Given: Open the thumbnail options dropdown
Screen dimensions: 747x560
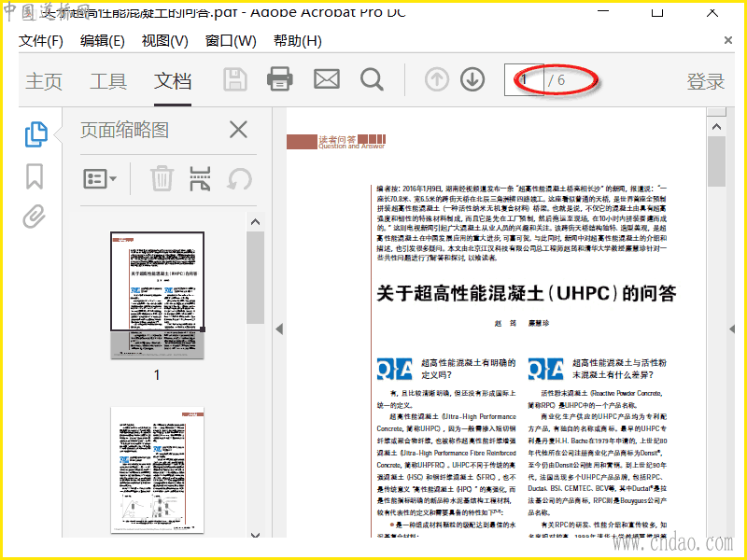Looking at the screenshot, I should pos(100,179).
